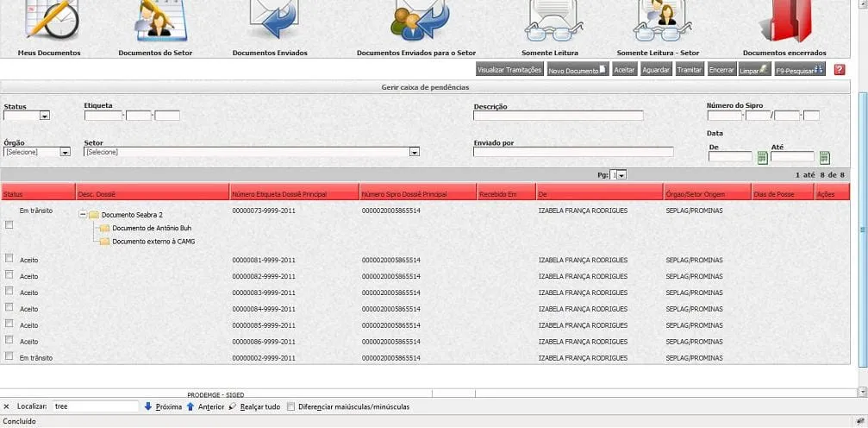
Task: Focus the first Número do Sipro field
Action: 725,116
